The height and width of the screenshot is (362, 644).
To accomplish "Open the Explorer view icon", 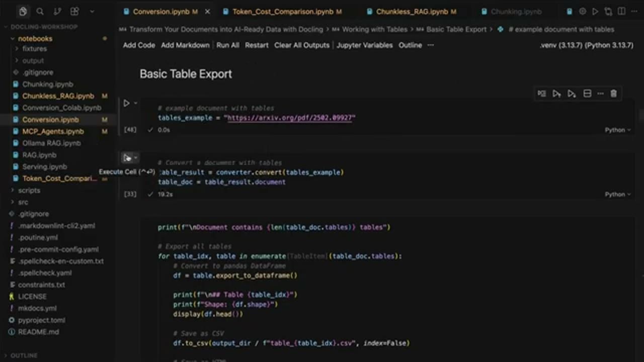I will point(23,11).
